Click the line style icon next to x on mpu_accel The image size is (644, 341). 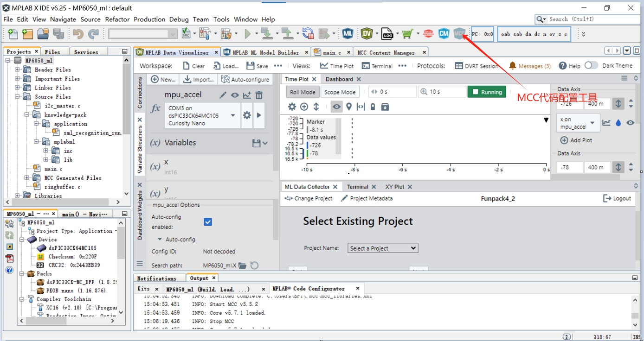click(606, 123)
